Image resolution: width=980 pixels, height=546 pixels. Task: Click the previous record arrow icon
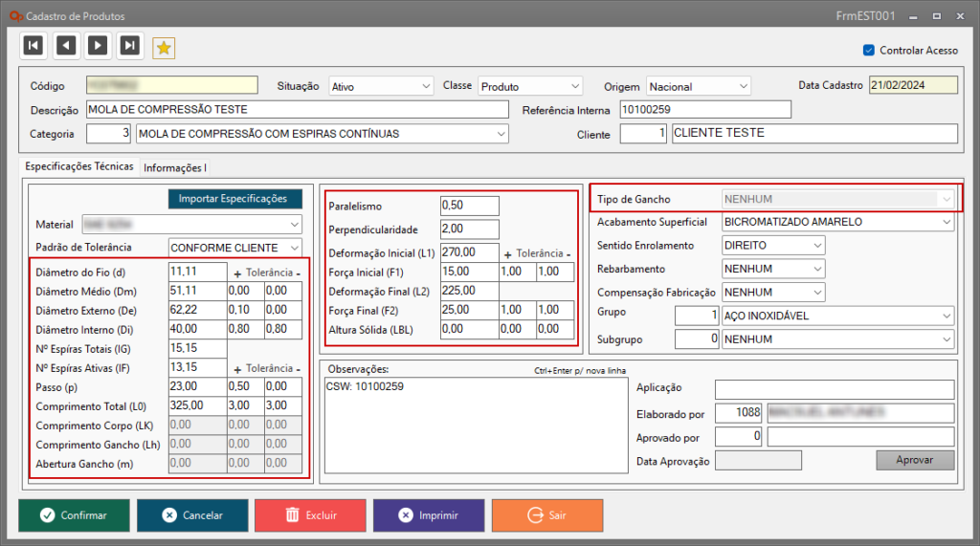click(66, 45)
